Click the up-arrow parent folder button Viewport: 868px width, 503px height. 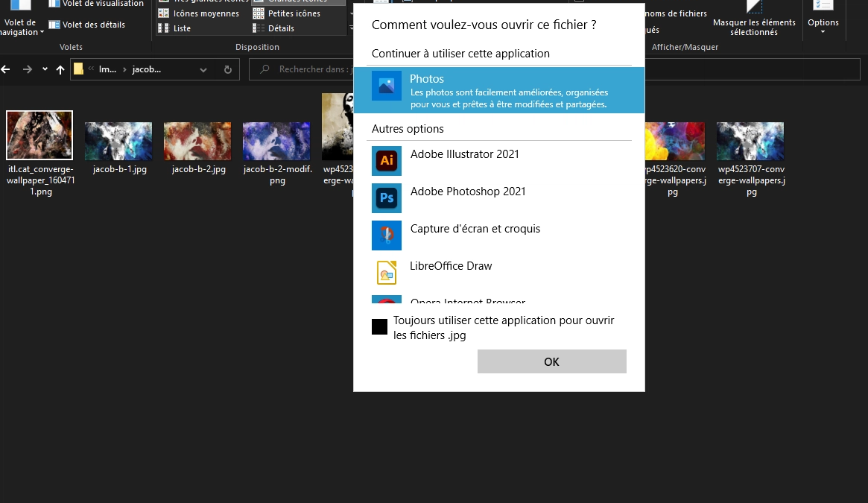pos(60,70)
